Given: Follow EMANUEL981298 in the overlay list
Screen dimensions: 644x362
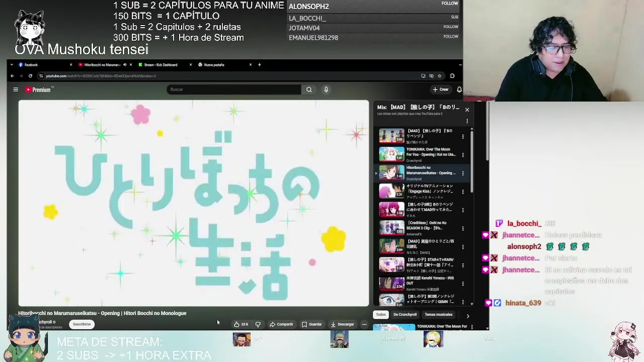Looking at the screenshot, I should 451,36.
